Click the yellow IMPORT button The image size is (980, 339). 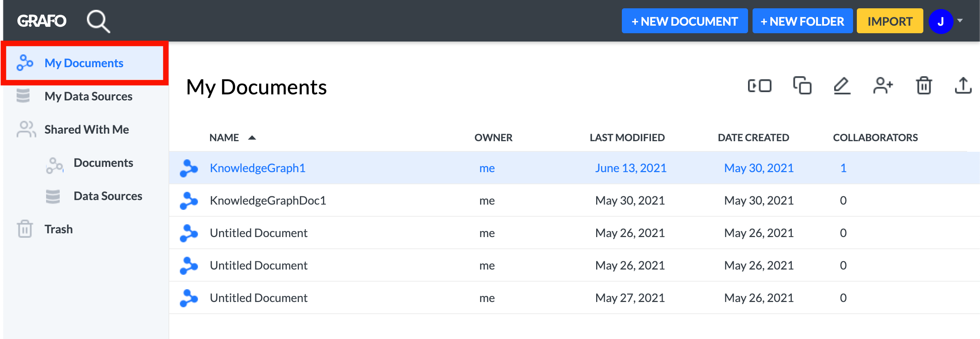889,21
